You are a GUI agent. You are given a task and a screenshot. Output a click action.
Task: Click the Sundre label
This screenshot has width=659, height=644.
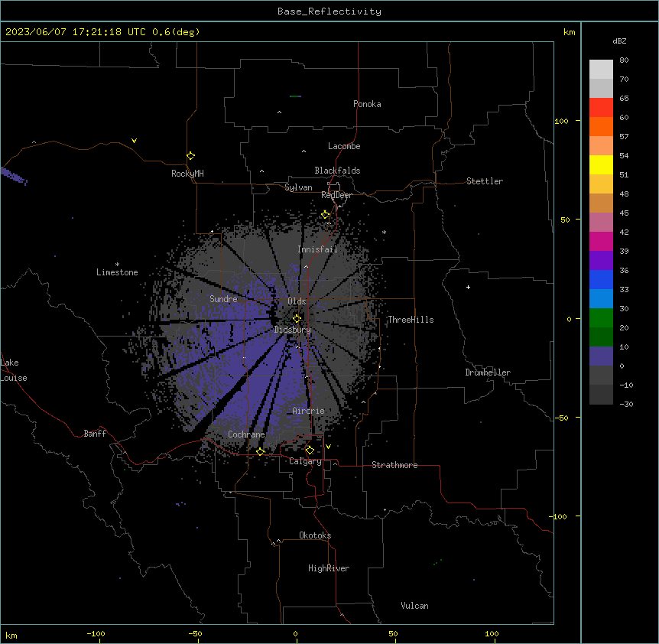[x=223, y=299]
